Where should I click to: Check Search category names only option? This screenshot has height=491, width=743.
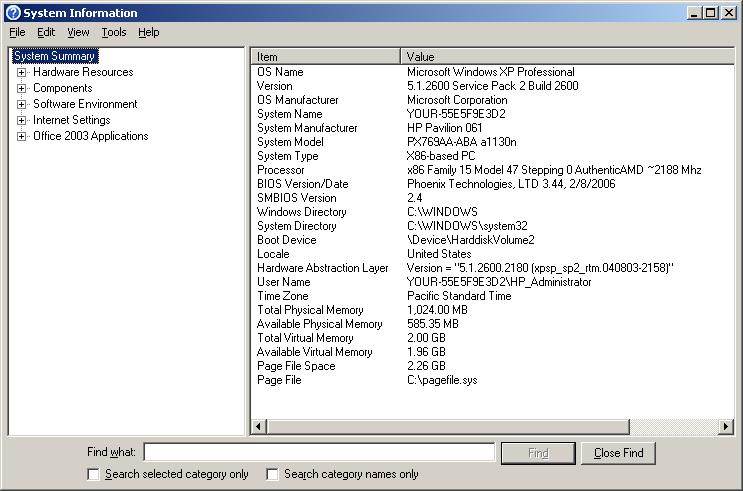point(272,474)
